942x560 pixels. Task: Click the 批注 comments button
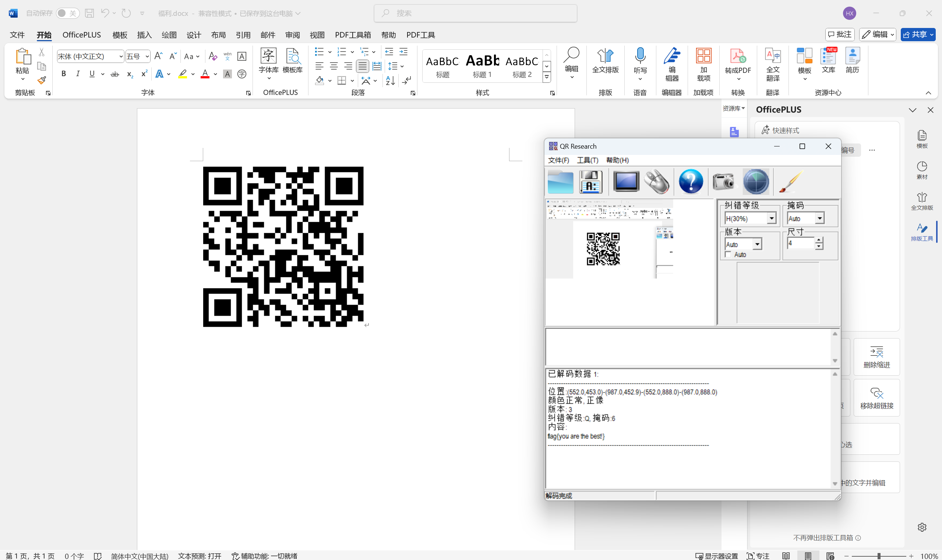point(840,34)
